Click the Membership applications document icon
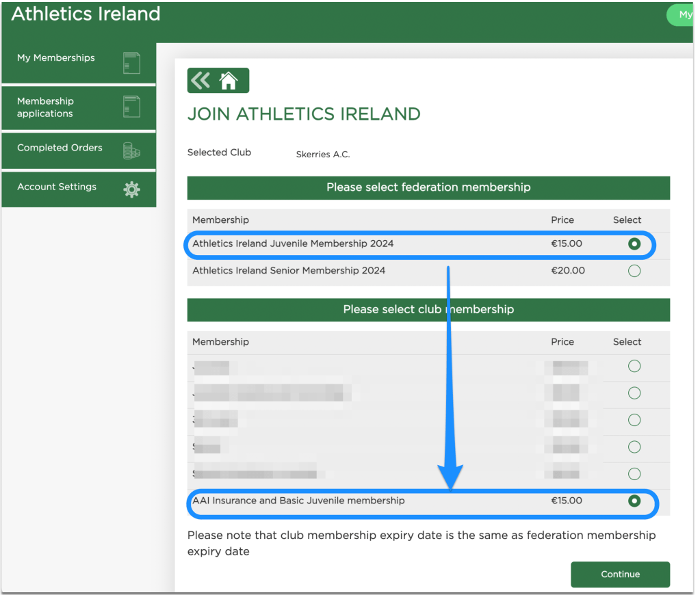 click(131, 107)
